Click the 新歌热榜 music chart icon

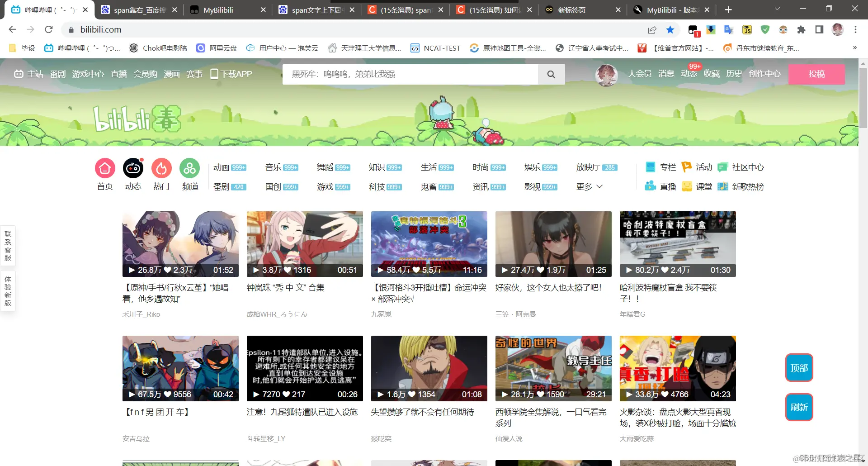(x=722, y=186)
